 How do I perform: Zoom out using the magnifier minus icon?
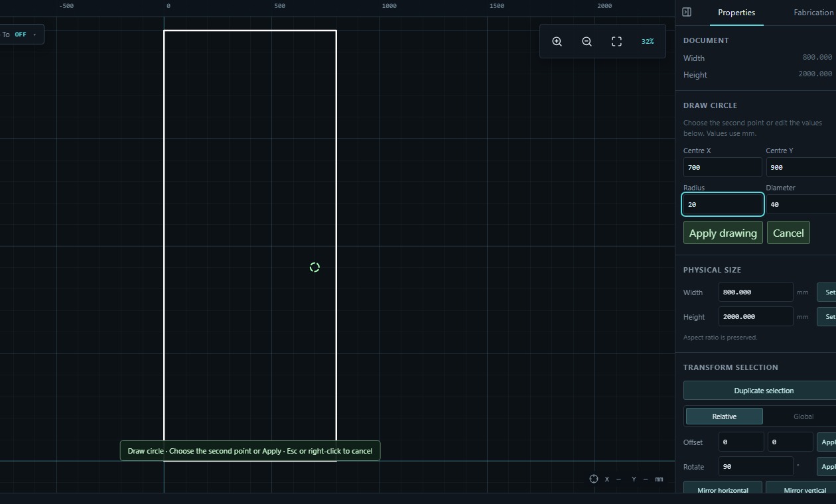tap(587, 41)
